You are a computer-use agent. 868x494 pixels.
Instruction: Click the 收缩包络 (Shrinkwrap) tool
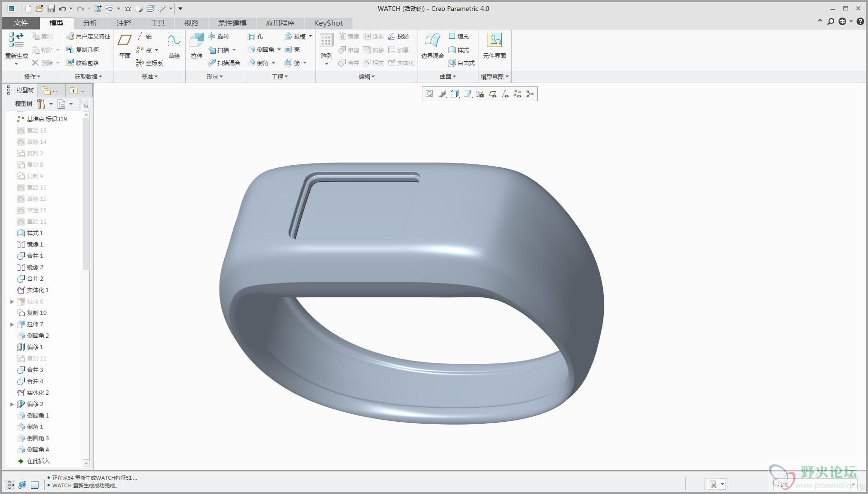[x=83, y=63]
